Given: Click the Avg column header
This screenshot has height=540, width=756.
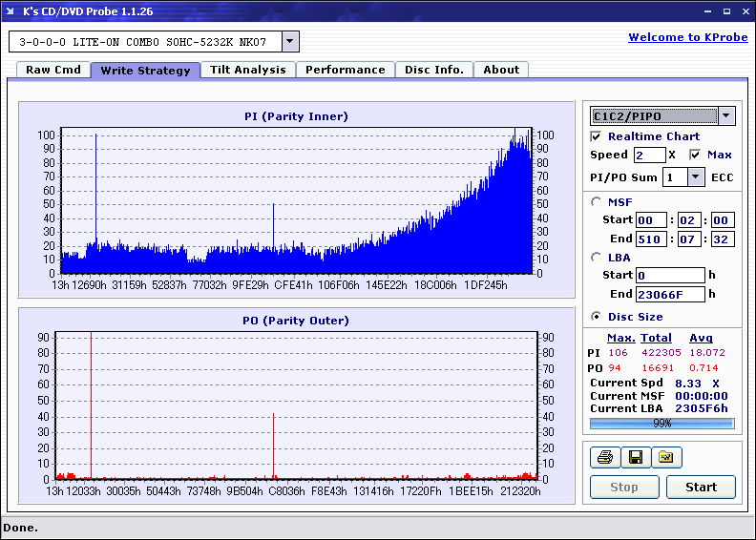Looking at the screenshot, I should (x=701, y=338).
